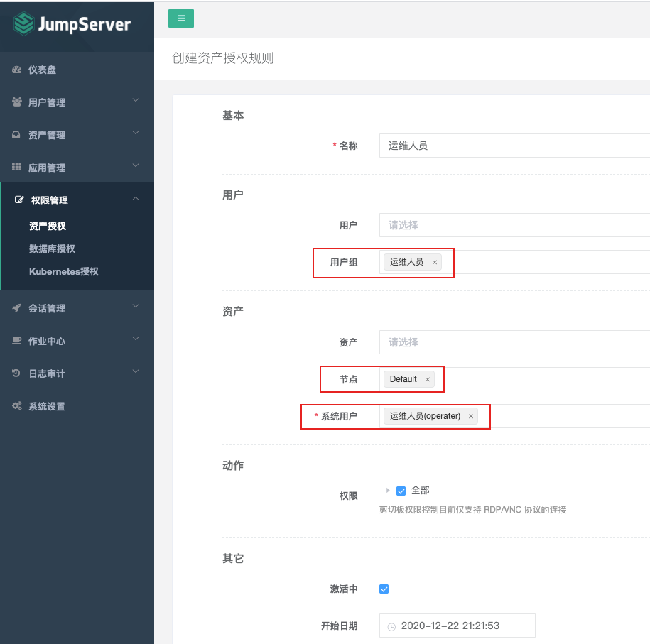Click the inbox icon beside 资产管理
Image resolution: width=650 pixels, height=644 pixels.
click(16, 135)
